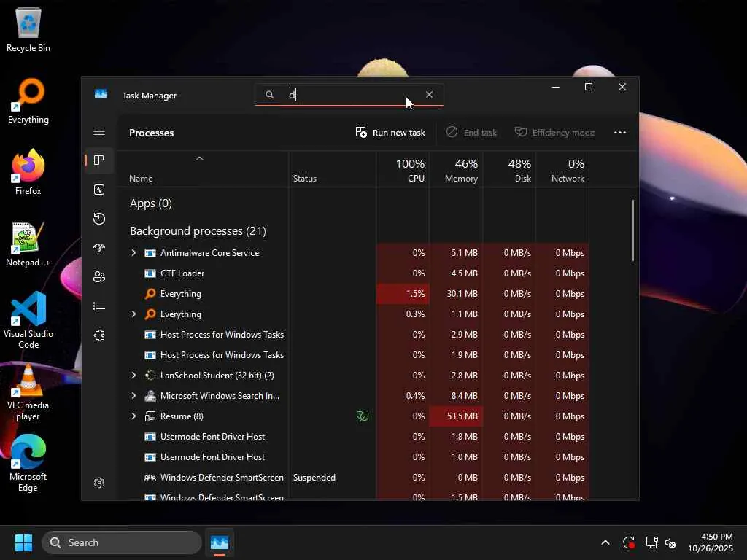
Task: Click the End task button
Action: pos(471,133)
